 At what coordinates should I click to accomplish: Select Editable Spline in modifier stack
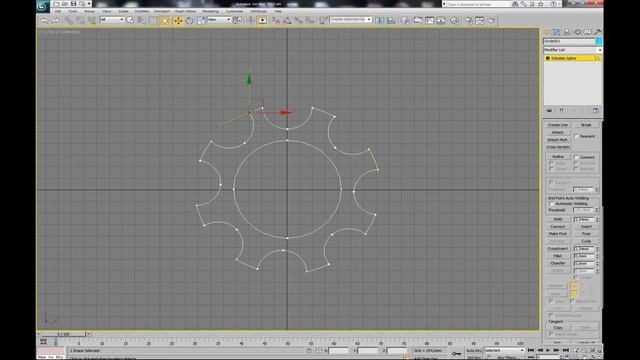[x=573, y=58]
